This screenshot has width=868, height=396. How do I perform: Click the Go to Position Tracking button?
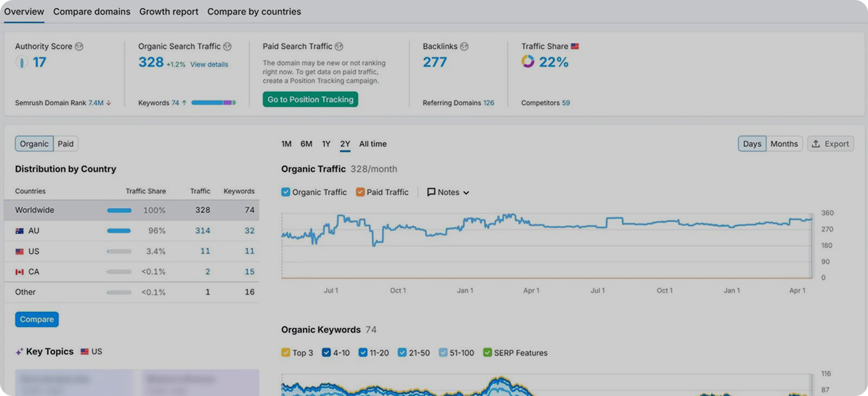pos(310,99)
